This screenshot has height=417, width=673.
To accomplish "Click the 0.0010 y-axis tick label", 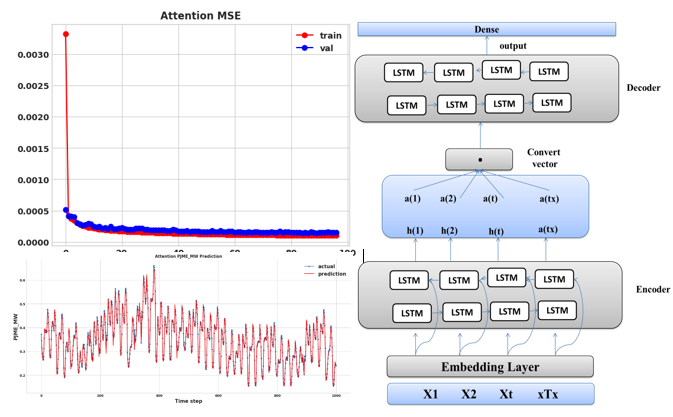I will pos(33,180).
